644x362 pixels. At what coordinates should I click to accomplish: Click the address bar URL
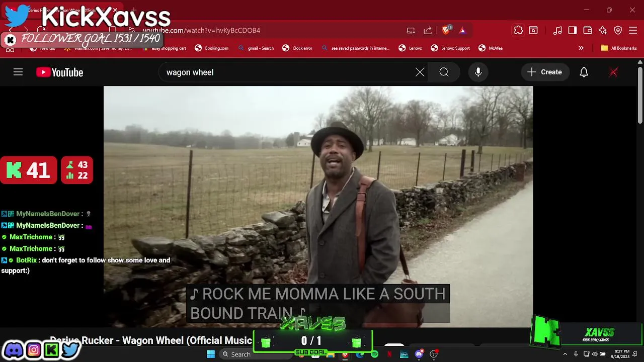[x=201, y=30]
